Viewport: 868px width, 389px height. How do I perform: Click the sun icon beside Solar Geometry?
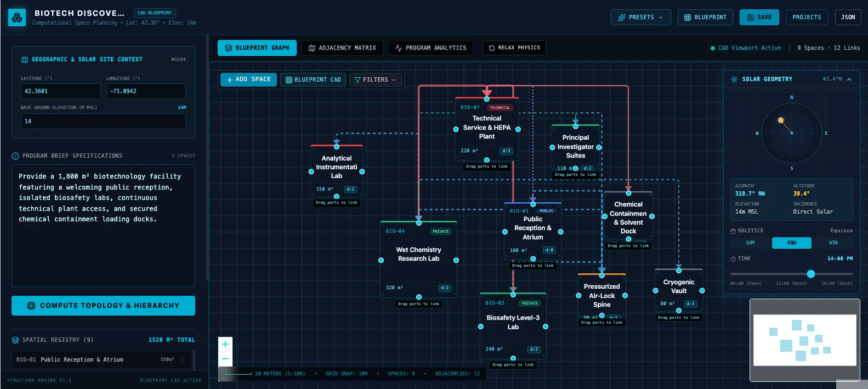click(x=734, y=79)
